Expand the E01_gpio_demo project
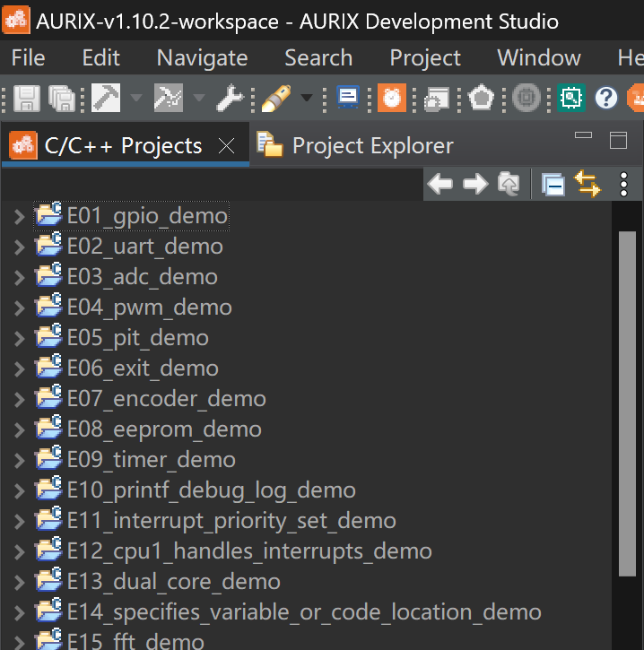 (19, 216)
